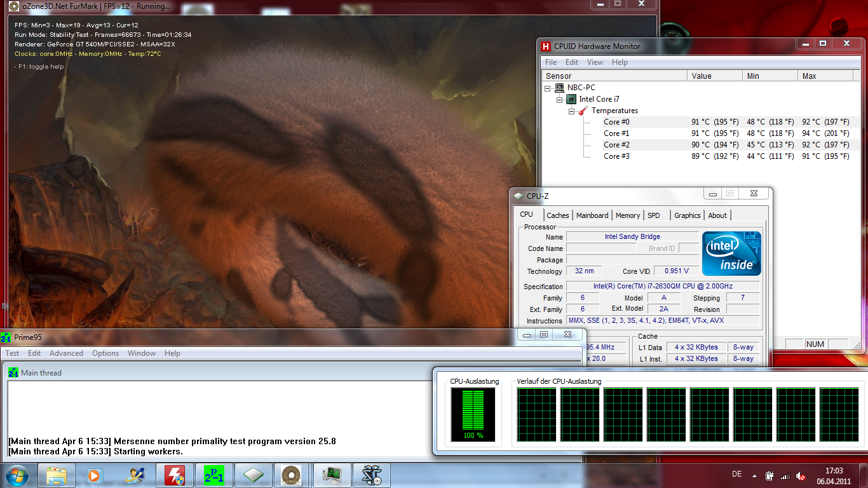Open the Graphics tab in CPU-Z

(687, 215)
